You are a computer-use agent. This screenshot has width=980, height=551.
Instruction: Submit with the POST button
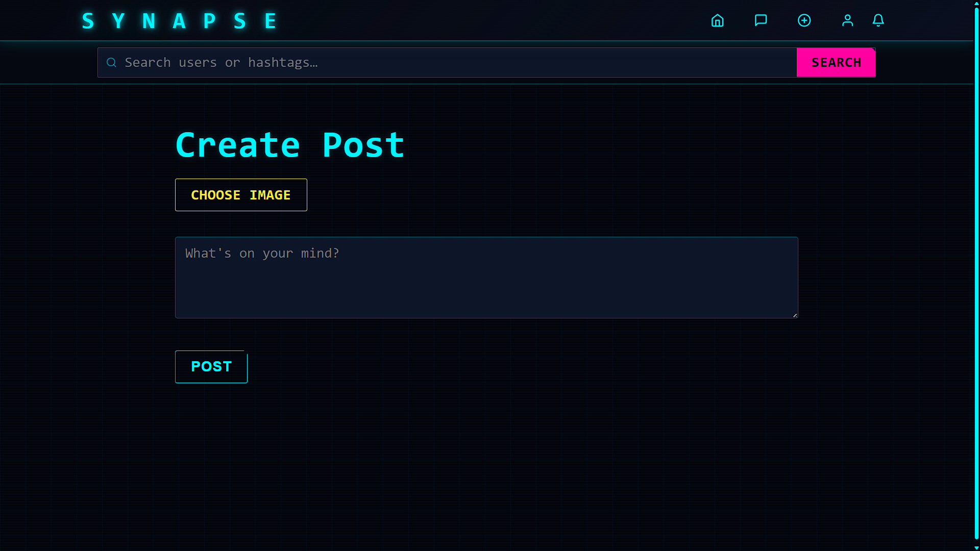(211, 366)
